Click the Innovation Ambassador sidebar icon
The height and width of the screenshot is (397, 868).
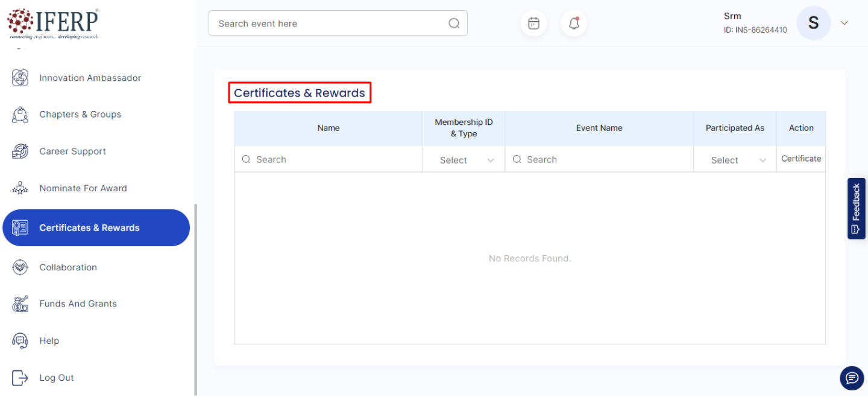[x=20, y=78]
